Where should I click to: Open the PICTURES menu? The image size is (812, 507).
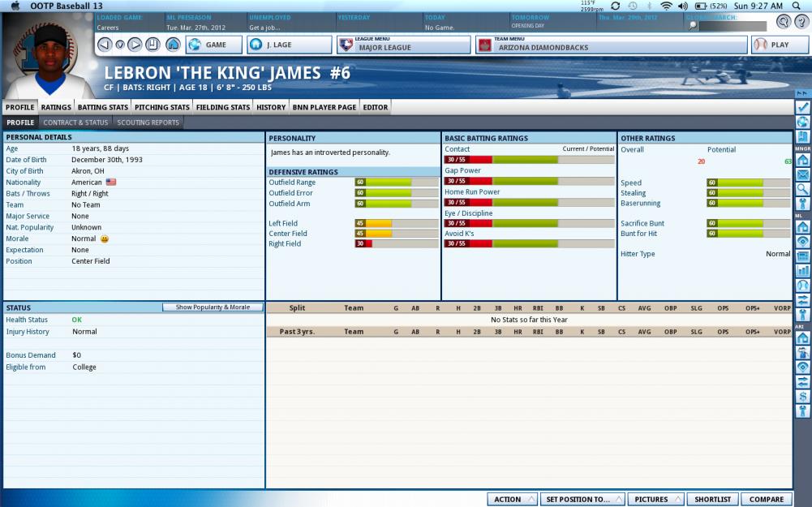[x=655, y=499]
